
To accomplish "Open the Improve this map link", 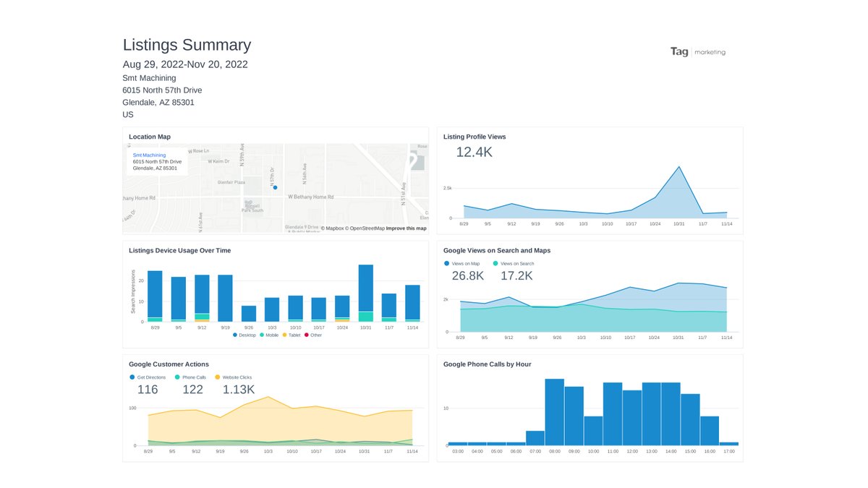I will pos(406,228).
